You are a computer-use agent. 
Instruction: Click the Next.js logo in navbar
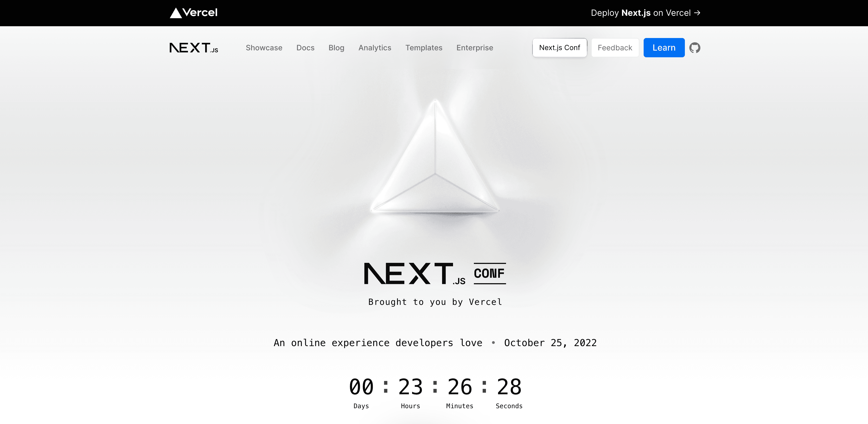coord(194,48)
